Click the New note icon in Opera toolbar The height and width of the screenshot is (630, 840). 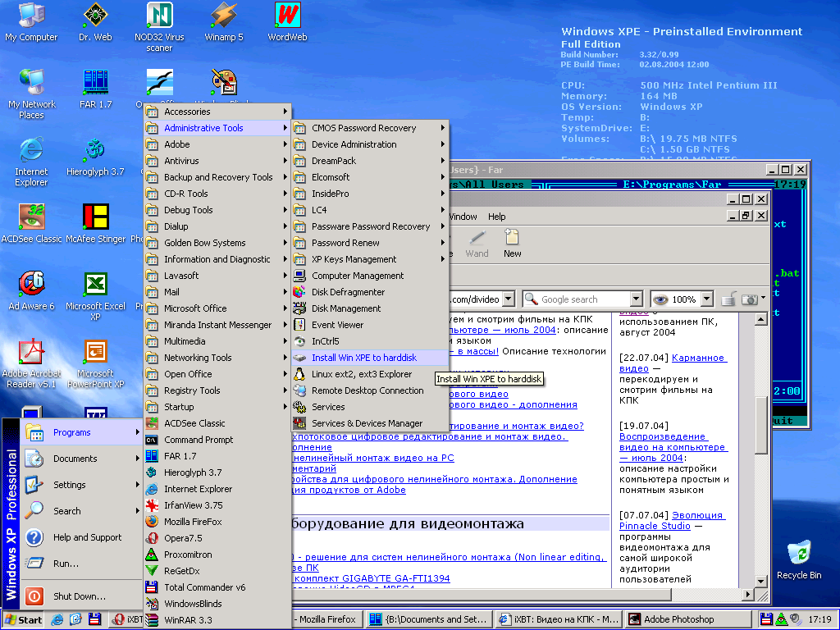512,240
